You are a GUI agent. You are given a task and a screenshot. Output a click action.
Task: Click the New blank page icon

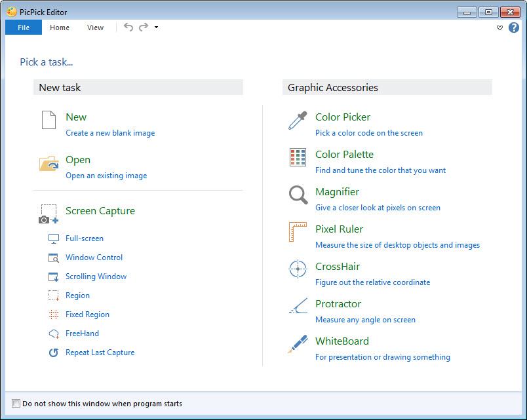click(49, 120)
